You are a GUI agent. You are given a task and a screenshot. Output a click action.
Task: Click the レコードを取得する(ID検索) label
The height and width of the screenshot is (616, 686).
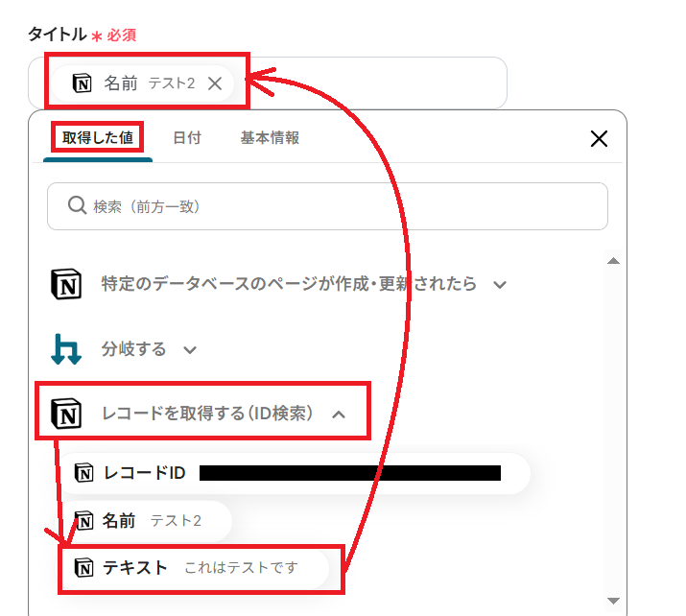click(207, 413)
